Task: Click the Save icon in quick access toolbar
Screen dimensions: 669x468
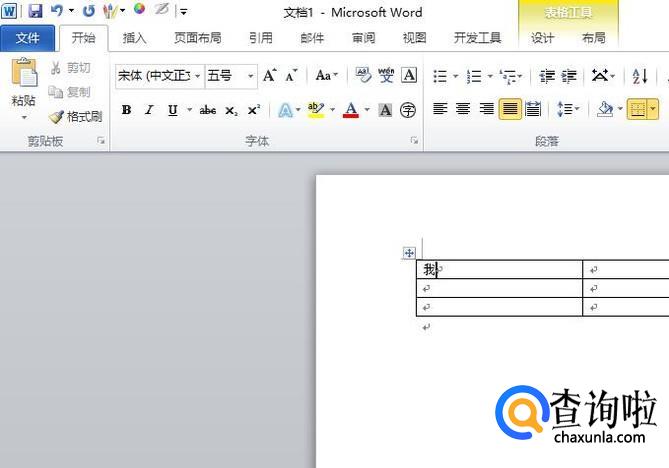Action: [35, 11]
